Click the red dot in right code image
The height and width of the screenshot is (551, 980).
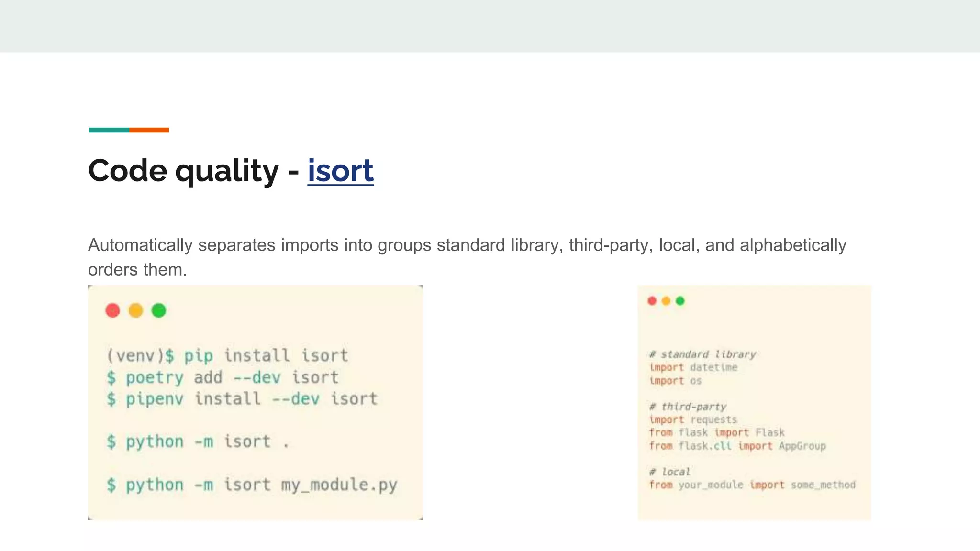point(652,301)
